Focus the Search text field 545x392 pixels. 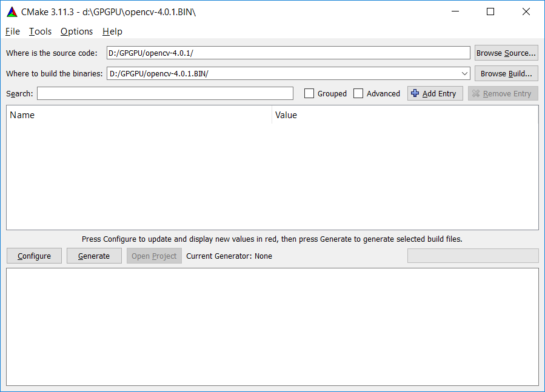pyautogui.click(x=165, y=93)
